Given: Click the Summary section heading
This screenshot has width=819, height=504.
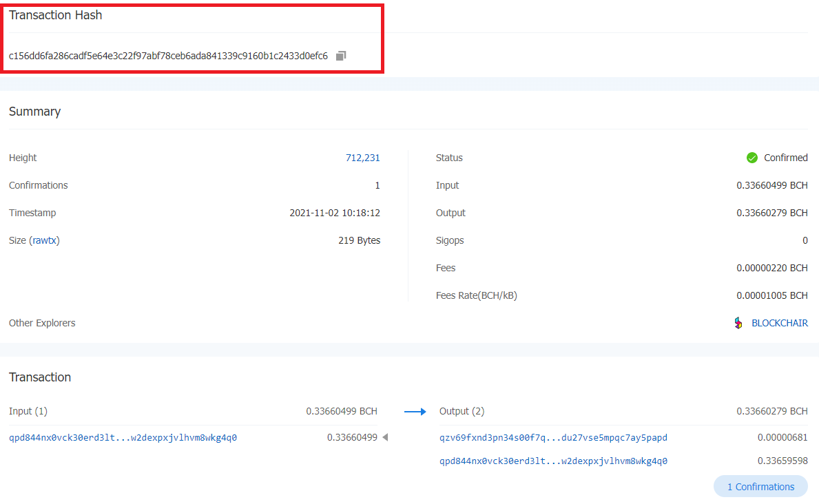Looking at the screenshot, I should [x=34, y=112].
